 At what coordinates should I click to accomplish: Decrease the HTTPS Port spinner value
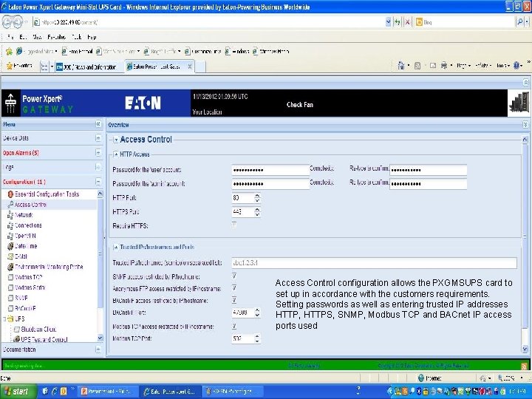click(x=257, y=214)
